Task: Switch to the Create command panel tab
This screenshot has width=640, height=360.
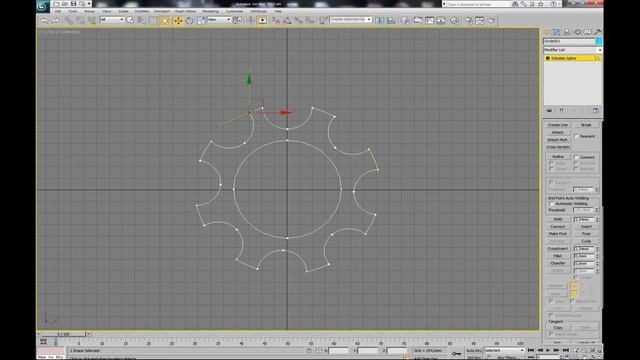Action: click(547, 32)
